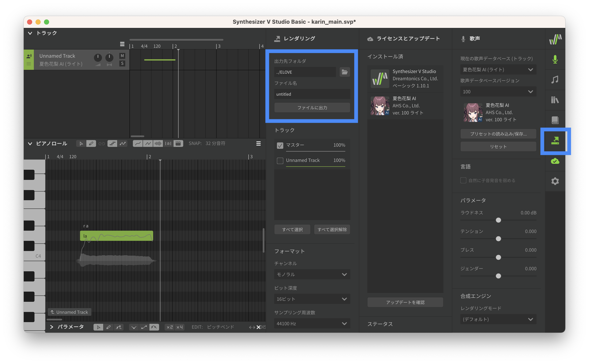Toggle zigzag pitch deviation display icon

click(148, 144)
